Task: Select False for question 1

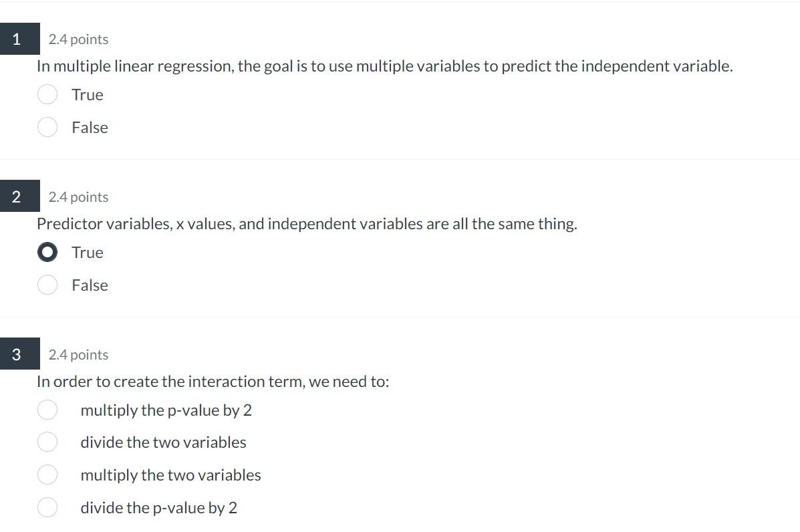Action: 47,127
